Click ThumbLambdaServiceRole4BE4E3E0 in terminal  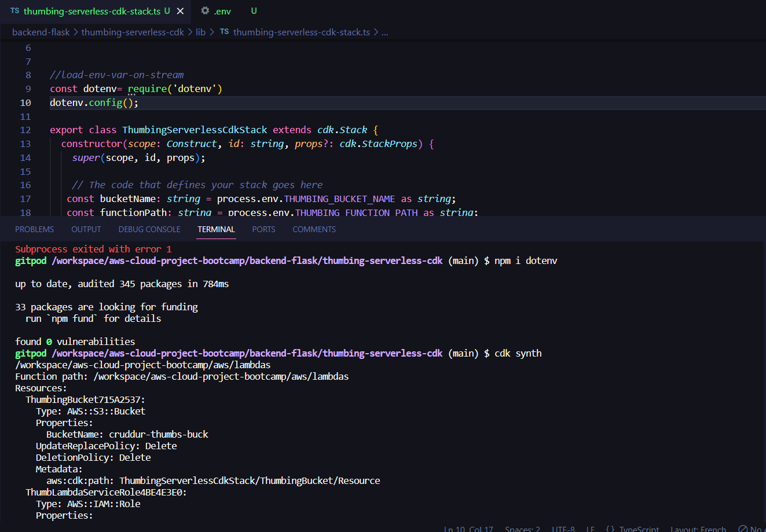click(x=107, y=493)
